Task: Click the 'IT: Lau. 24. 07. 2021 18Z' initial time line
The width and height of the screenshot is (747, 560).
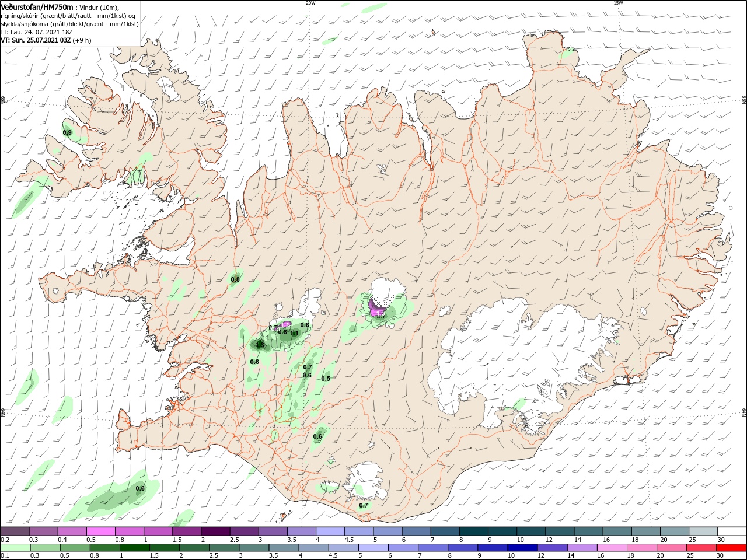Action: 36,32
